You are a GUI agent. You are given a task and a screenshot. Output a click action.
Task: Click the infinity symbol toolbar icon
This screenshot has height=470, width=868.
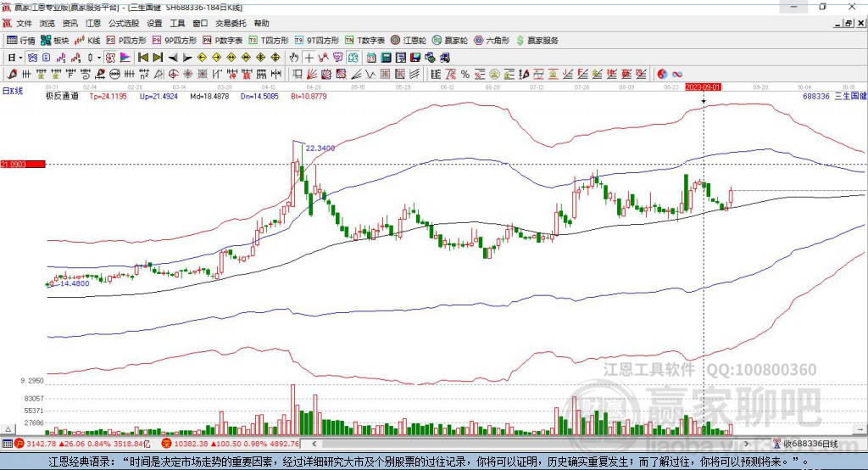pos(677,75)
